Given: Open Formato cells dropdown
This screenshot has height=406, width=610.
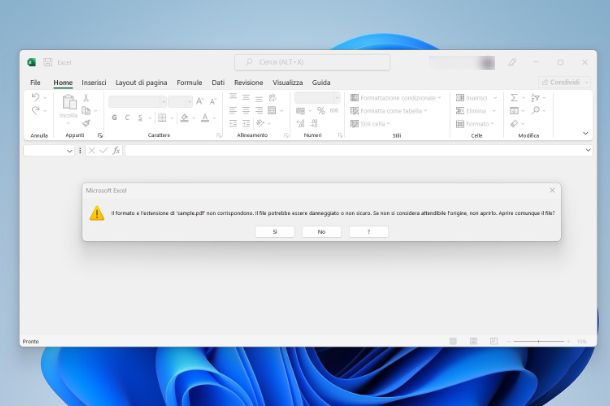Looking at the screenshot, I should click(x=475, y=124).
